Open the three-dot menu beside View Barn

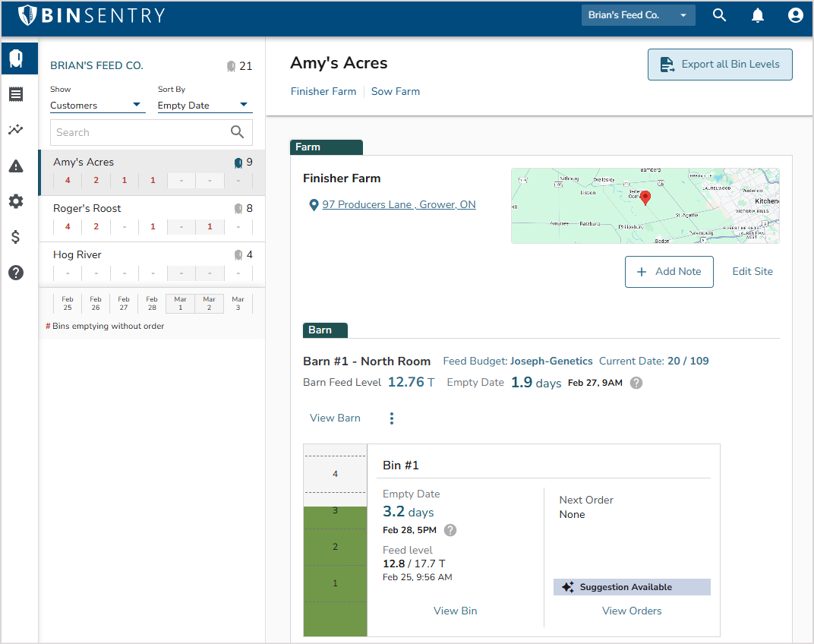(391, 418)
